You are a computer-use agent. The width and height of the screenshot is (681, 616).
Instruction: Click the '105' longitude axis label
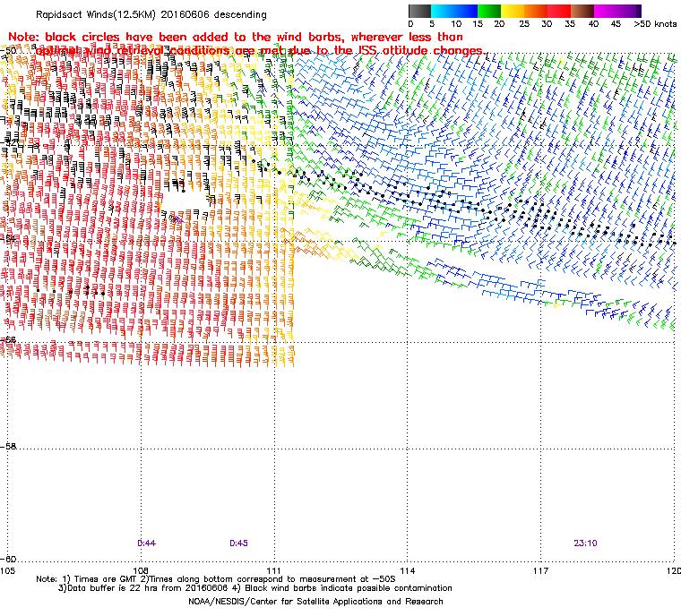(7, 570)
